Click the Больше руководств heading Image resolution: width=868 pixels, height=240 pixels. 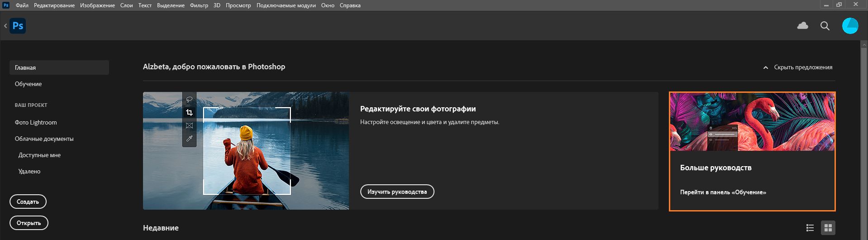(x=715, y=168)
